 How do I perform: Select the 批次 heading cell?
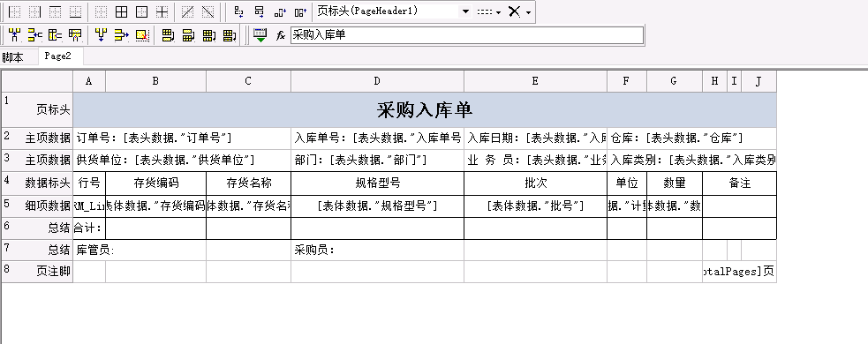(535, 183)
